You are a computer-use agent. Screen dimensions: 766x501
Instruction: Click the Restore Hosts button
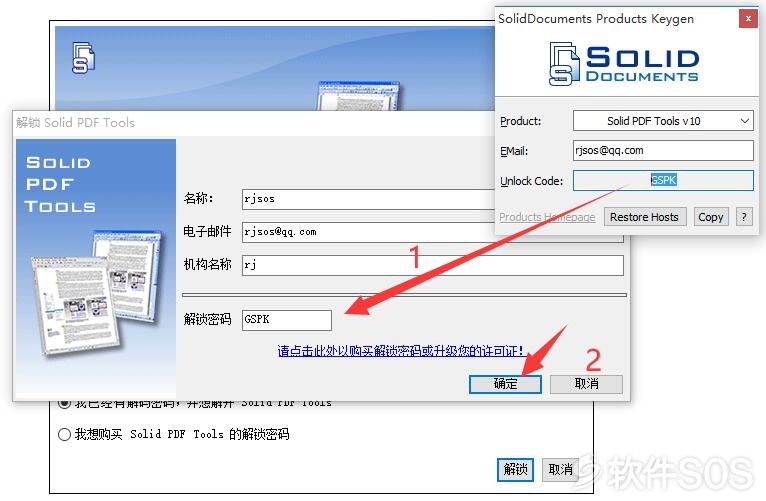(645, 217)
